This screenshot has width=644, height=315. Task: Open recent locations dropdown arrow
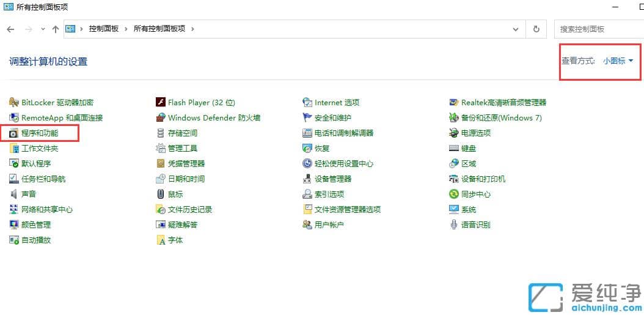click(43, 29)
